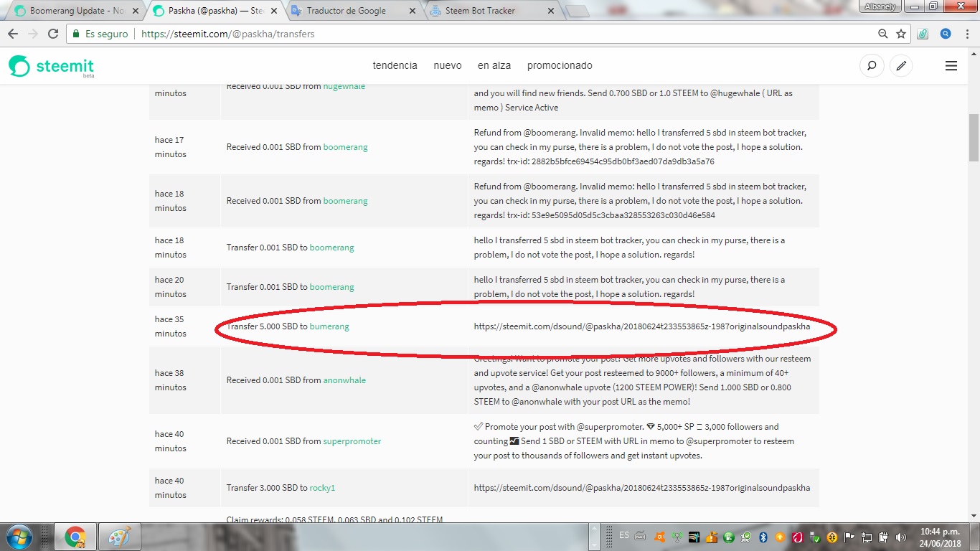Click the green secure padlock icon

pyautogui.click(x=76, y=34)
